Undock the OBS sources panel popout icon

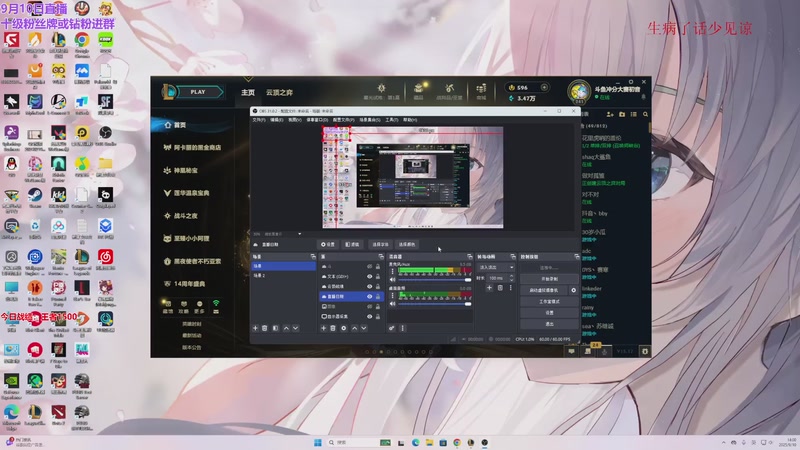click(x=381, y=257)
